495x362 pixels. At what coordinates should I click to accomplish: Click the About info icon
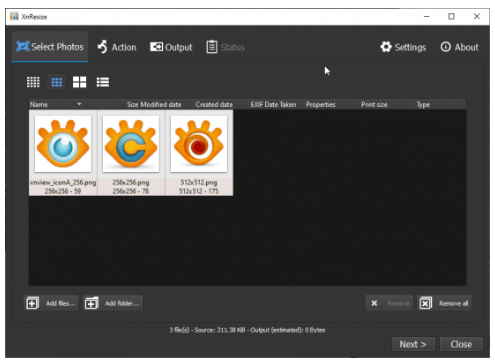pyautogui.click(x=445, y=47)
